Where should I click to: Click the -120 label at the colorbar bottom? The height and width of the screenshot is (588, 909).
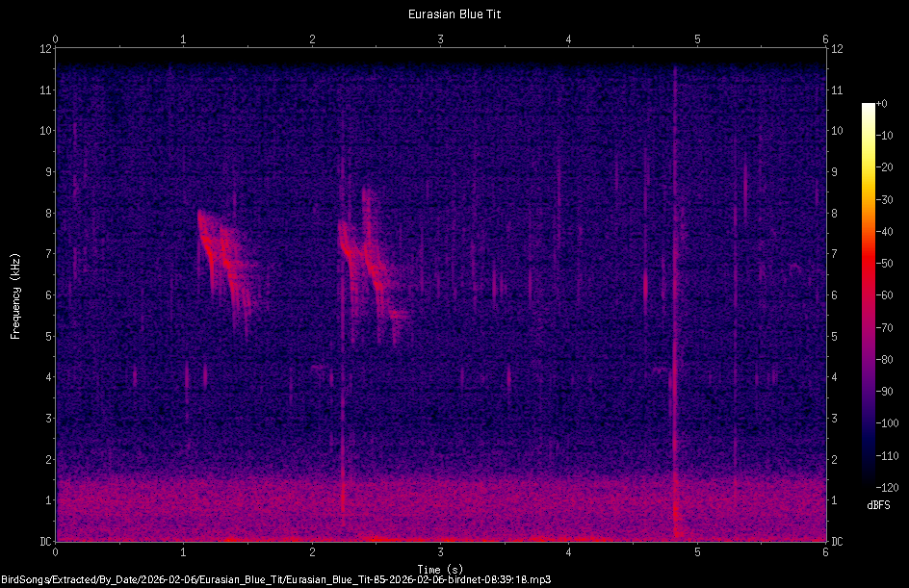887,486
